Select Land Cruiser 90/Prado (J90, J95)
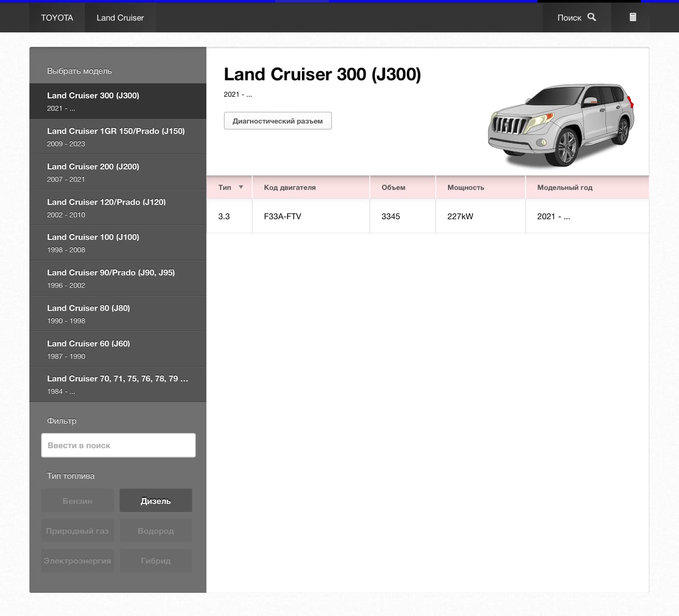 point(118,278)
